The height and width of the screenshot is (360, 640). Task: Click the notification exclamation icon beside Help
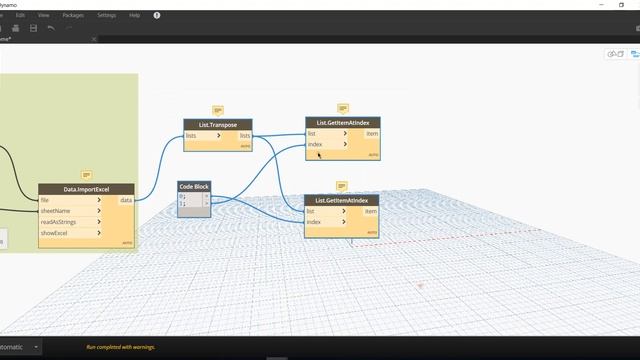(x=157, y=15)
